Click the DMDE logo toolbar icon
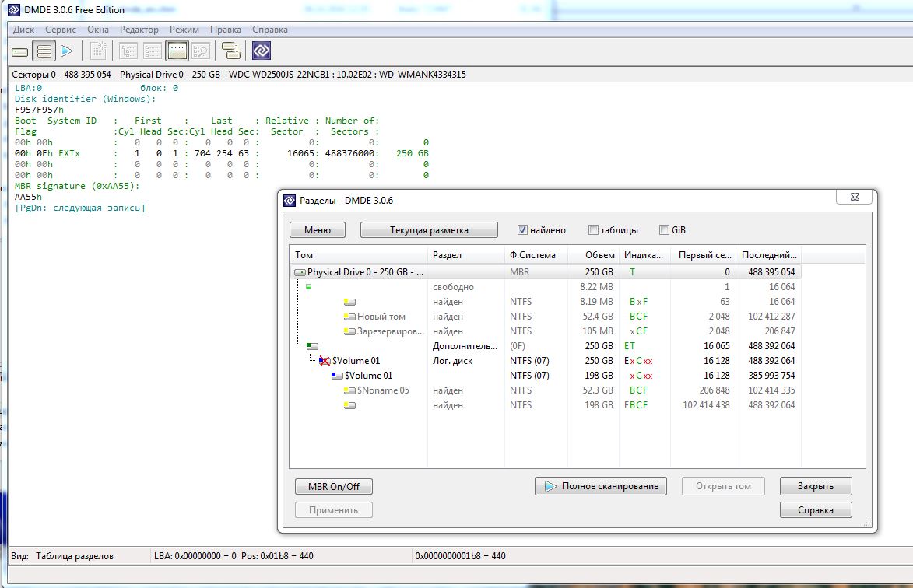 pyautogui.click(x=262, y=51)
